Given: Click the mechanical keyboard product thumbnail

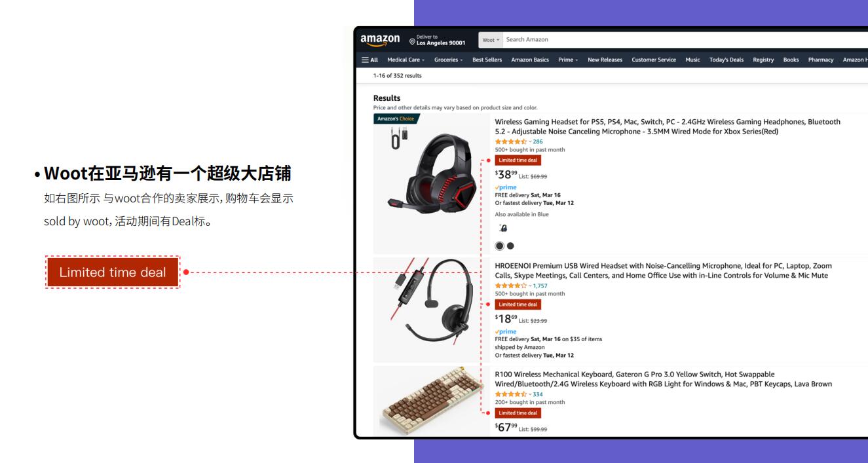Looking at the screenshot, I should 431,399.
